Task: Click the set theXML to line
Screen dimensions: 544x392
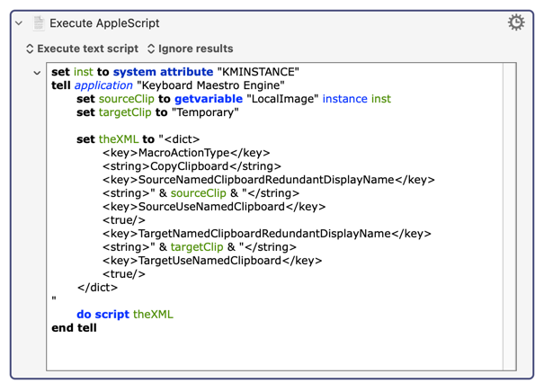Action: [138, 139]
